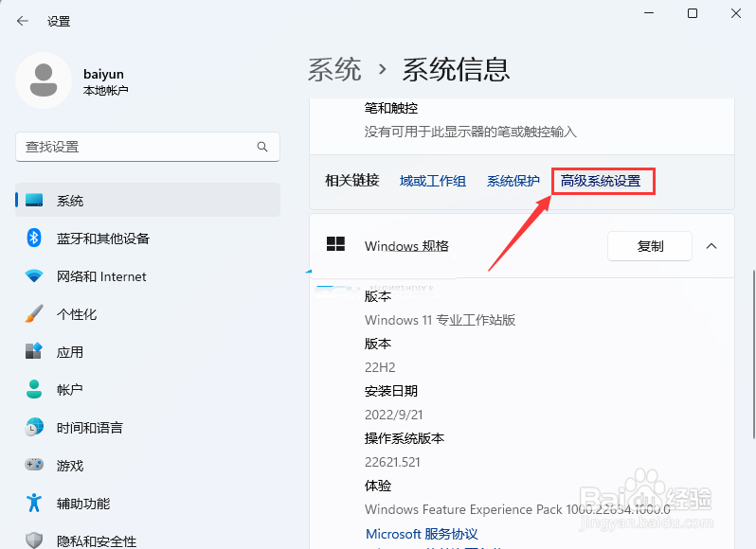Maximize the Settings window
The width and height of the screenshot is (756, 549).
(693, 13)
